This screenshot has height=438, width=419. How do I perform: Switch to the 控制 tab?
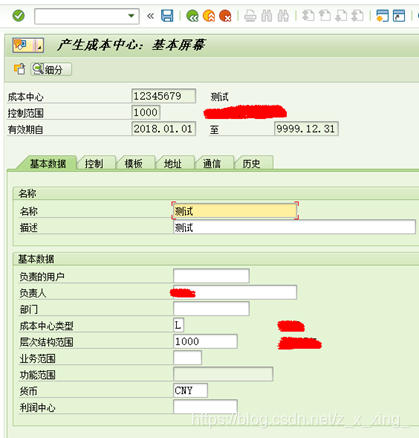pos(94,164)
